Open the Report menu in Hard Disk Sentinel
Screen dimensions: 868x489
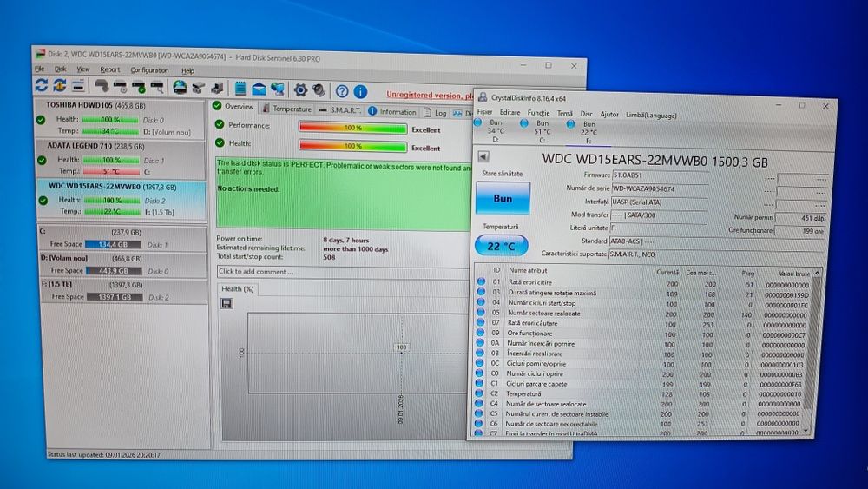(109, 69)
